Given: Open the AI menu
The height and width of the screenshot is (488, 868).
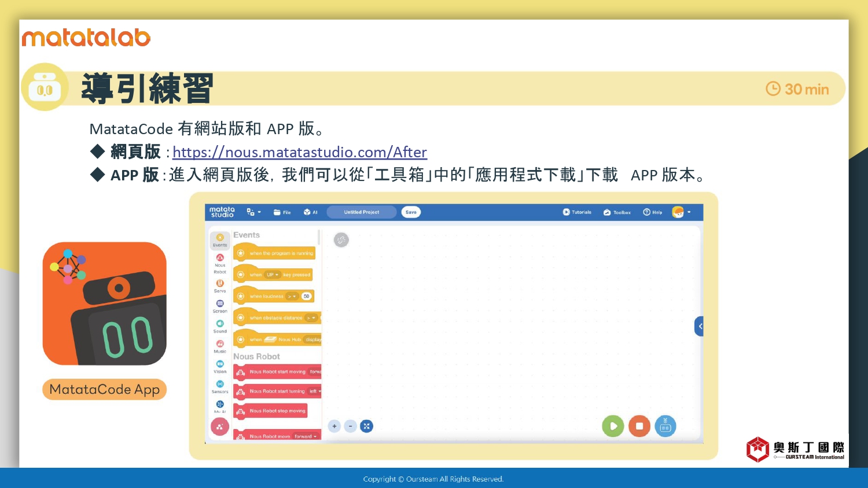Looking at the screenshot, I should pyautogui.click(x=311, y=212).
